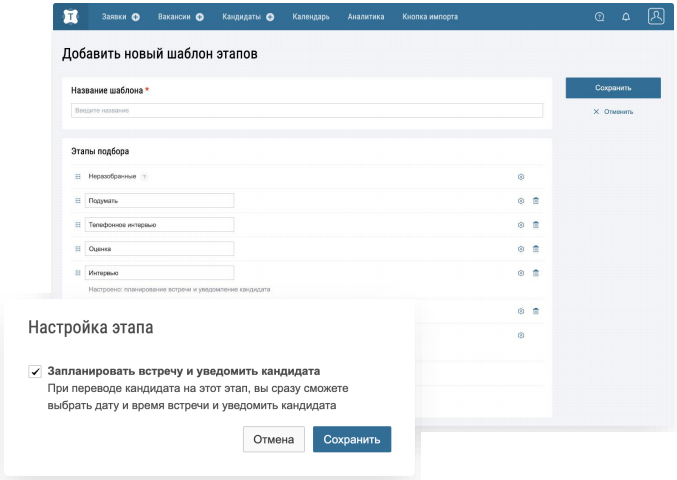Open the user profile avatar icon

[656, 16]
